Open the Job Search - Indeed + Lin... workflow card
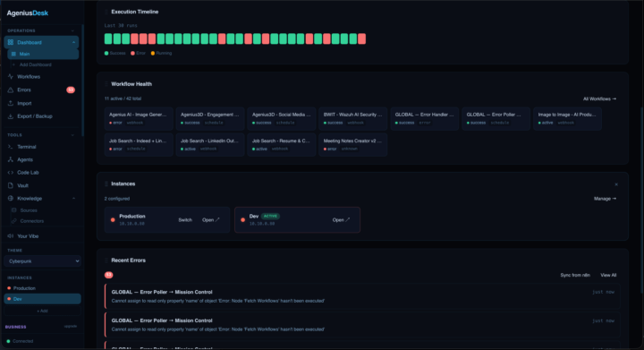644x350 pixels. (139, 145)
